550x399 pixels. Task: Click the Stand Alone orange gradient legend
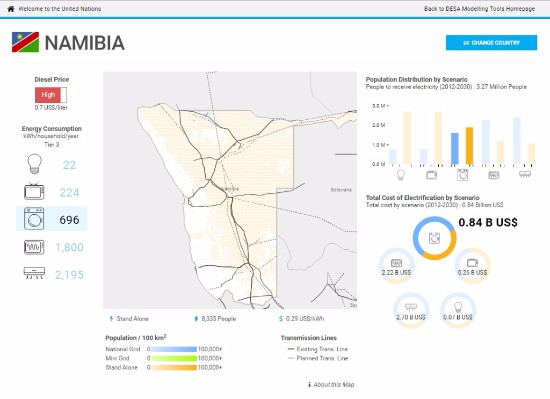(174, 367)
